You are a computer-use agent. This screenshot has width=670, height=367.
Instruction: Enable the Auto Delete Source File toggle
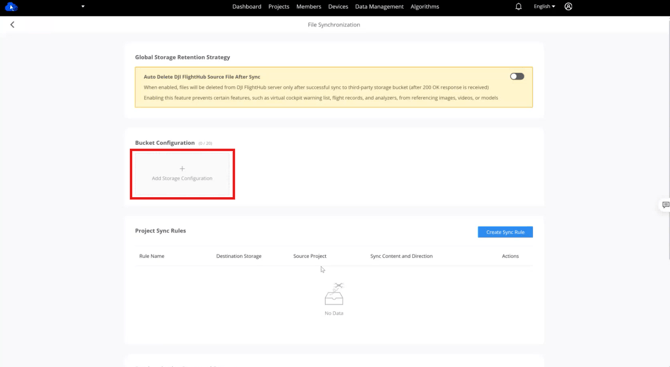point(517,76)
